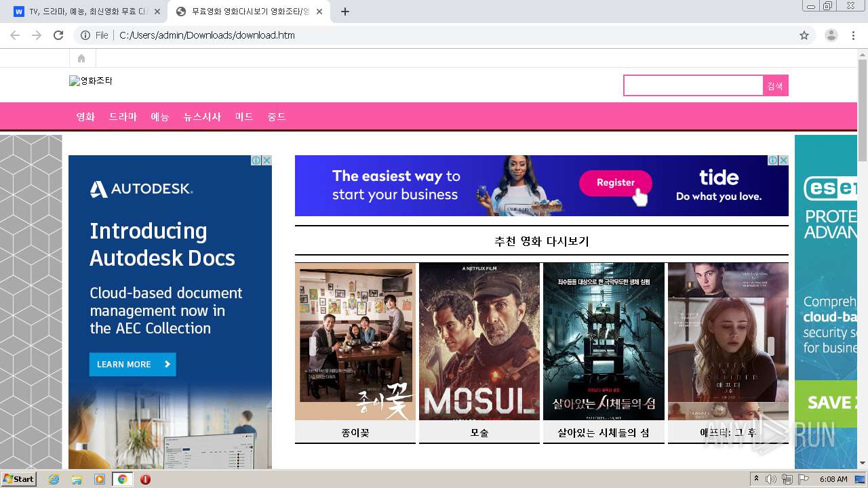Open the MOSUL movie poster
The height and width of the screenshot is (488, 868).
click(479, 342)
